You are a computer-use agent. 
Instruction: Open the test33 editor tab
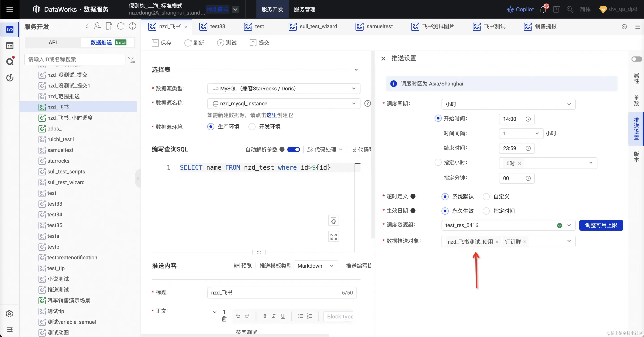pyautogui.click(x=217, y=26)
